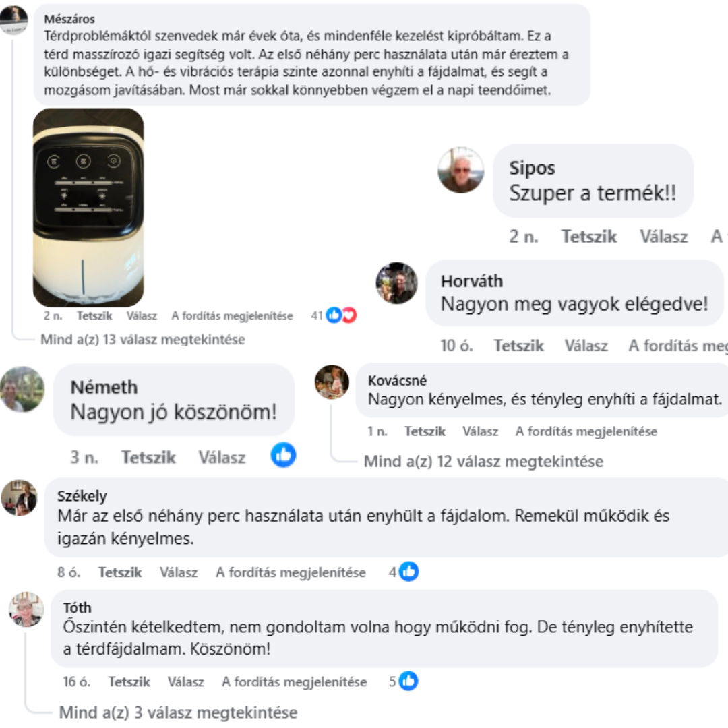
Task: Click the like reaction icon beside count 41
Action: [334, 315]
